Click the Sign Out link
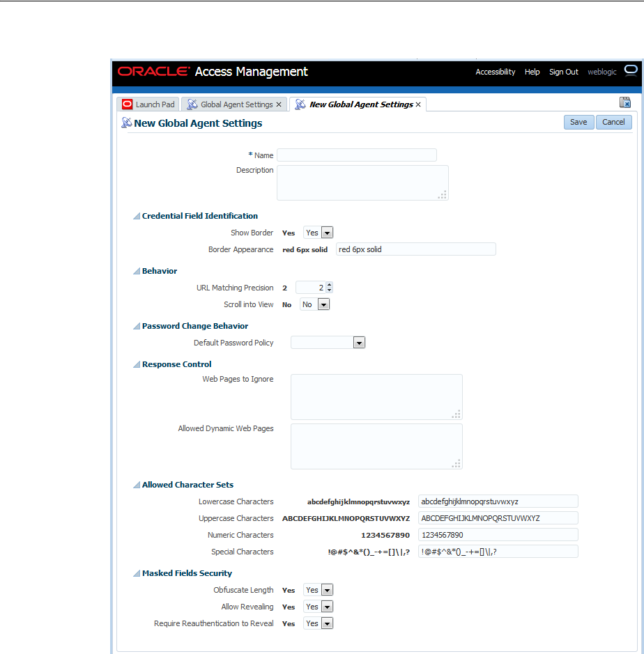 pyautogui.click(x=563, y=72)
